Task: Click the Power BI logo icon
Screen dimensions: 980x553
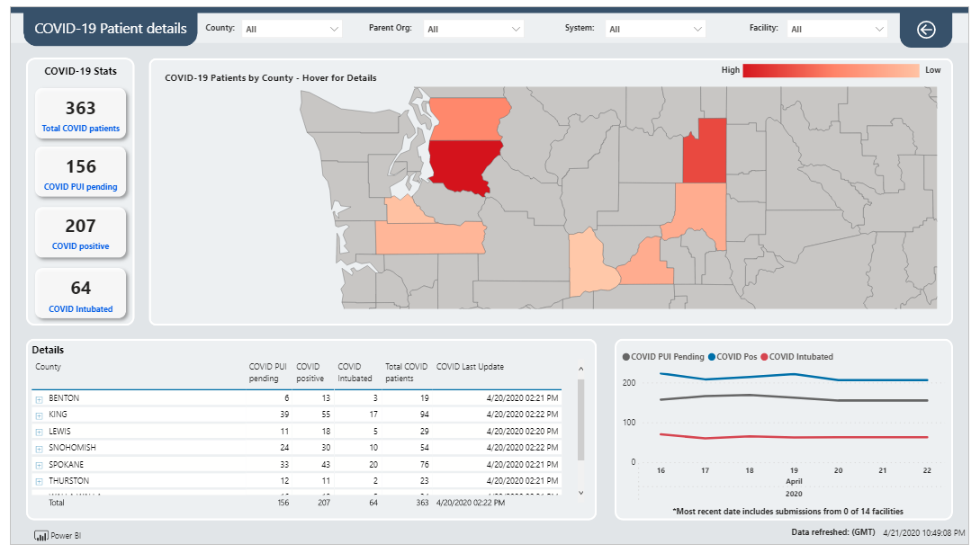Action: pyautogui.click(x=40, y=536)
